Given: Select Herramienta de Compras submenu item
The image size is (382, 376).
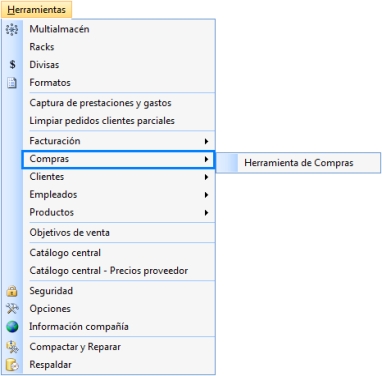Looking at the screenshot, I should coord(298,163).
